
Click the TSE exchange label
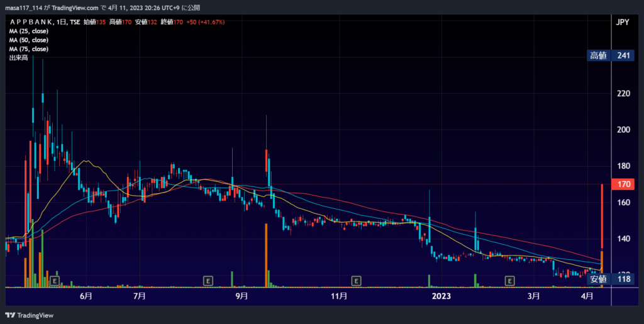coord(75,22)
